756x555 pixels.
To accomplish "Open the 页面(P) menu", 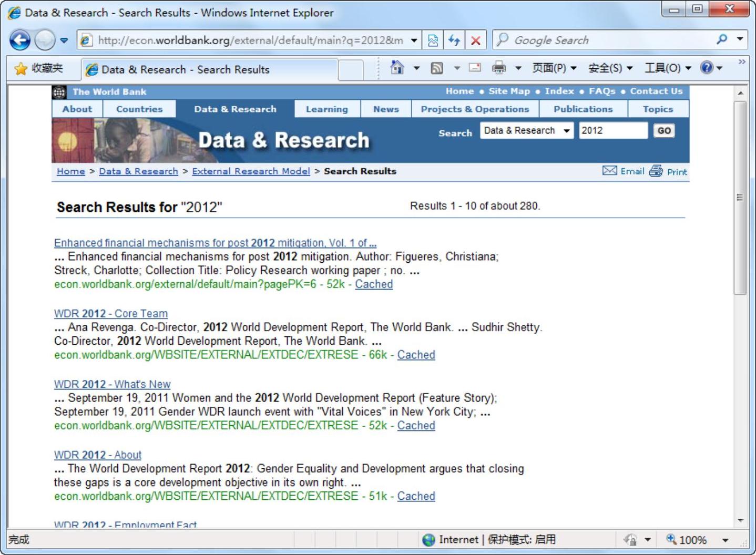I will click(x=554, y=68).
